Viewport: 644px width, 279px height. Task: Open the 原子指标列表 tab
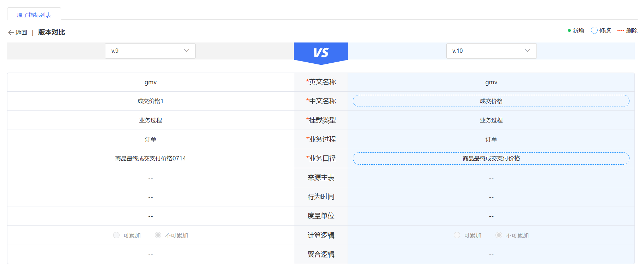pos(34,15)
